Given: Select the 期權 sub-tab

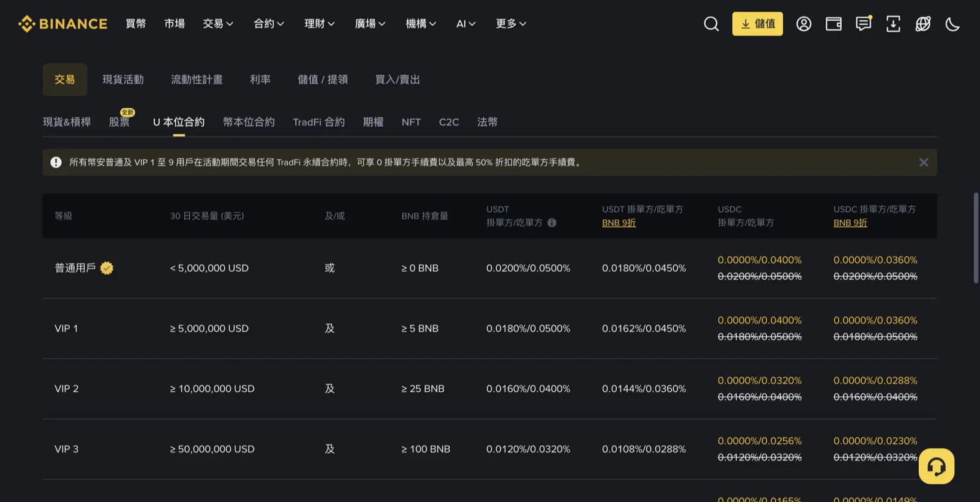Looking at the screenshot, I should pos(373,122).
